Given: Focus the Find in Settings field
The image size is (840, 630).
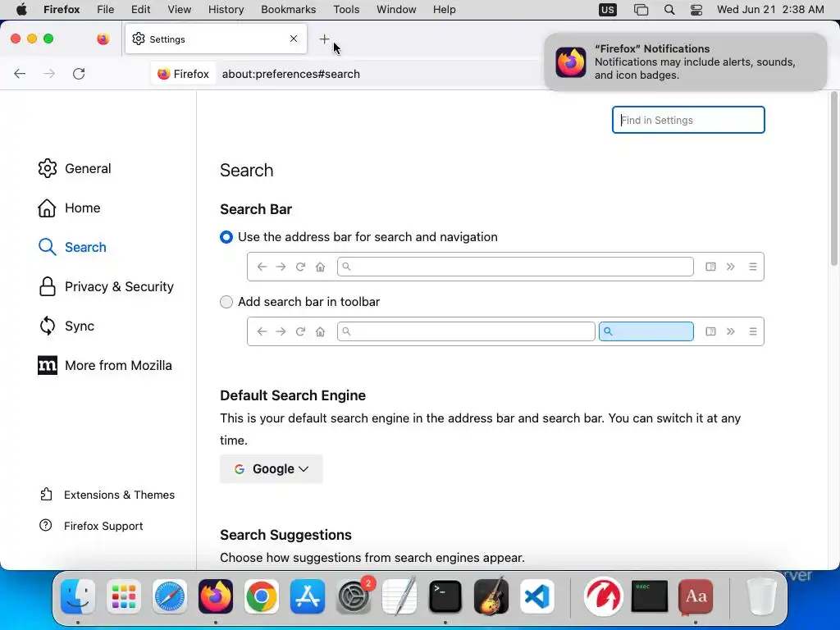Looking at the screenshot, I should tap(688, 120).
